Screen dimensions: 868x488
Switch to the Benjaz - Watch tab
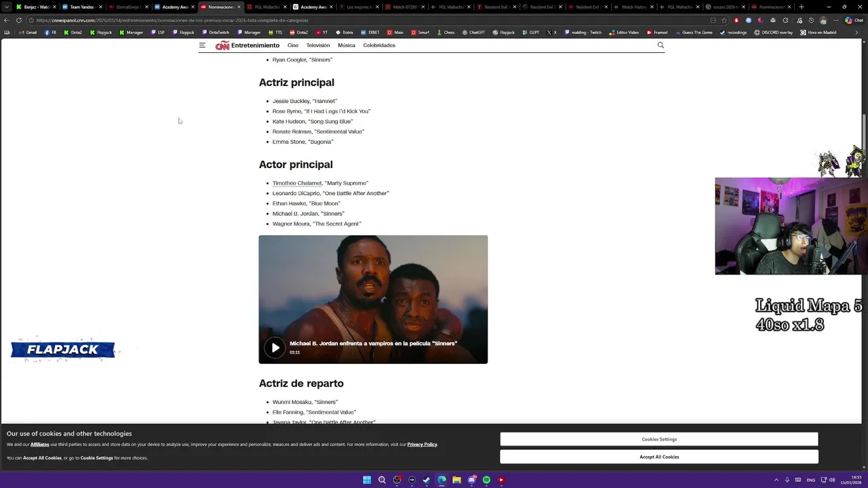click(x=35, y=7)
